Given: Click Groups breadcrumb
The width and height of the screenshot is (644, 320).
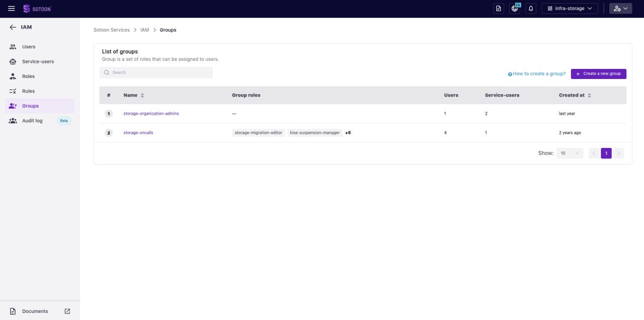Looking at the screenshot, I should (x=168, y=30).
